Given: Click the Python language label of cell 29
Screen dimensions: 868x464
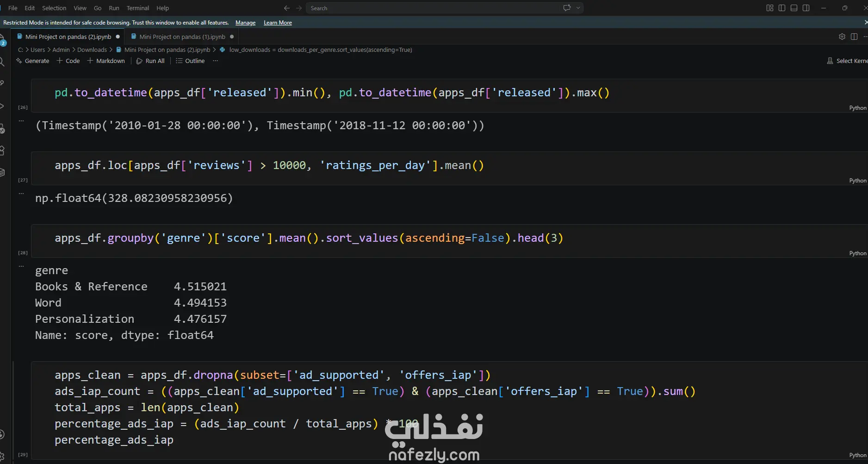Looking at the screenshot, I should click(858, 455).
